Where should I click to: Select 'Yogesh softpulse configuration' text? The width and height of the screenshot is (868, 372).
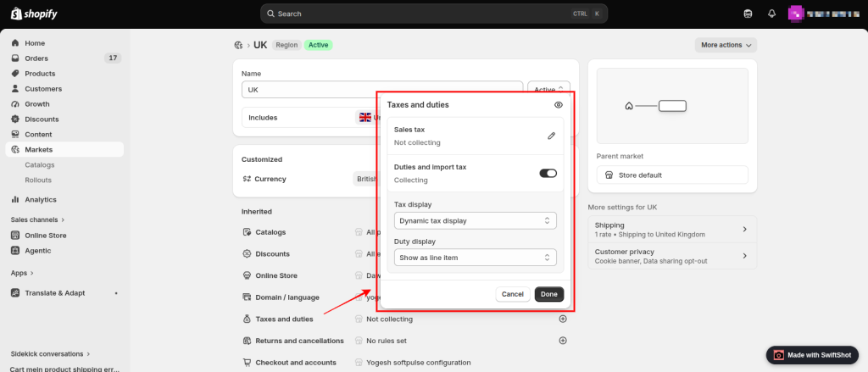point(419,363)
